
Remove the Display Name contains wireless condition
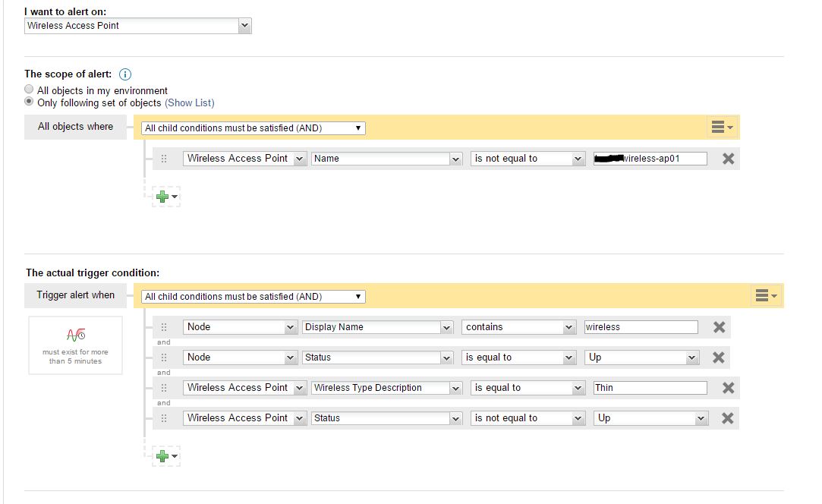(720, 326)
